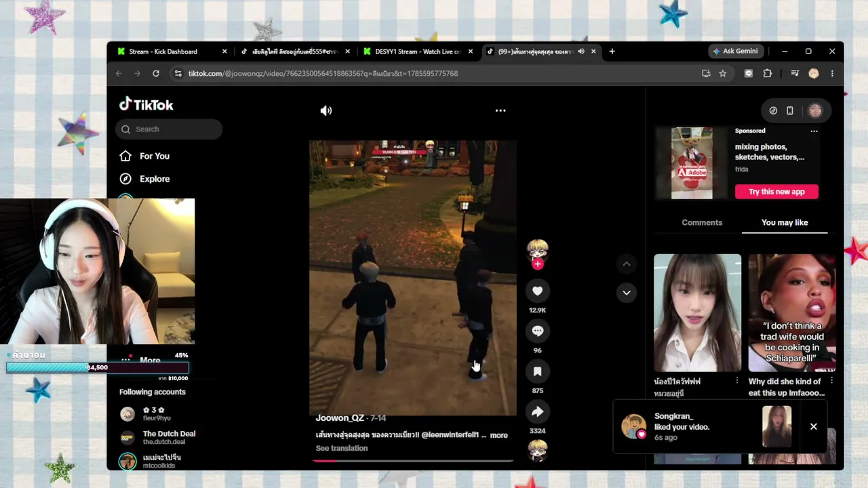The width and height of the screenshot is (868, 488).
Task: Open comments via the speech bubble icon
Action: (x=537, y=331)
